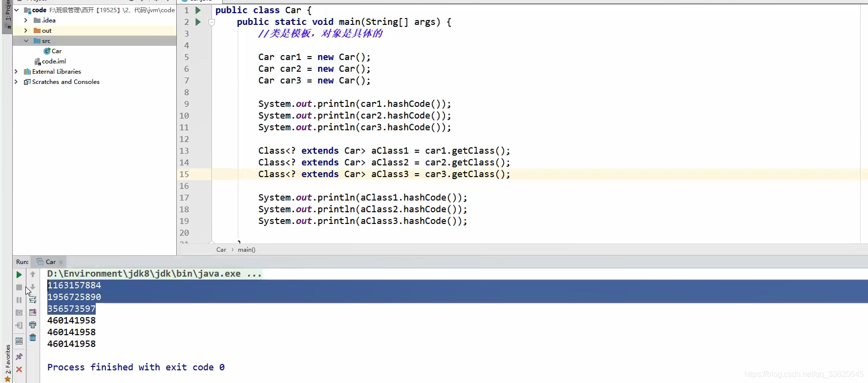
Task: Open the Favorites side tool window tab
Action: click(x=7, y=362)
